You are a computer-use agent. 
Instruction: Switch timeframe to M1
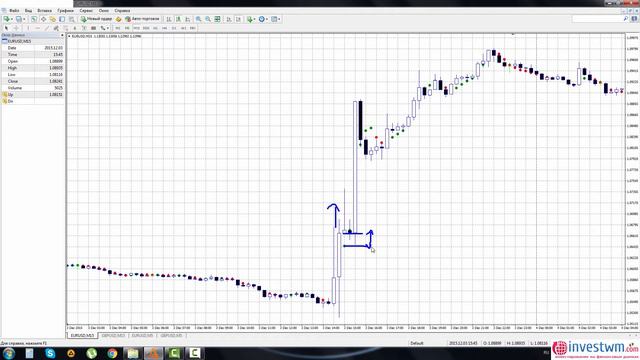[118, 28]
